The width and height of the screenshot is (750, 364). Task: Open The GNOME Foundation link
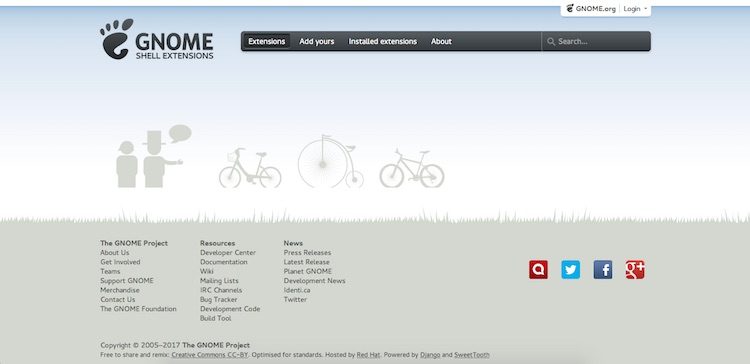tap(138, 309)
